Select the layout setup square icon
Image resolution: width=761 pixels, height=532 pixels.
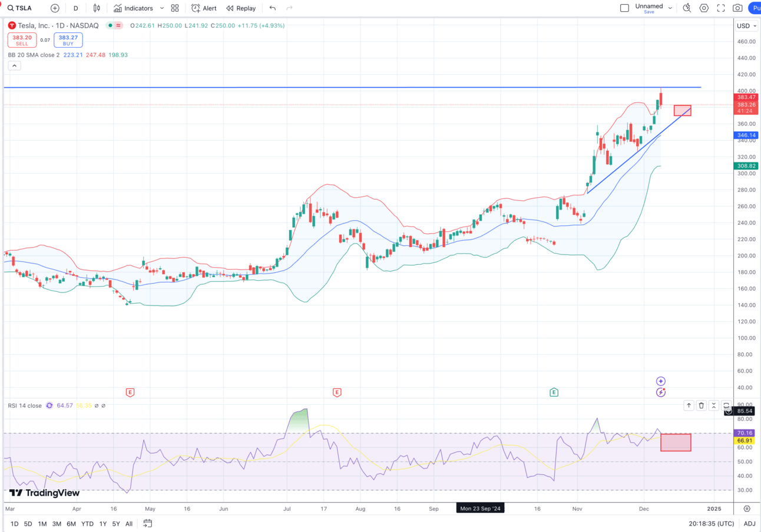(624, 8)
